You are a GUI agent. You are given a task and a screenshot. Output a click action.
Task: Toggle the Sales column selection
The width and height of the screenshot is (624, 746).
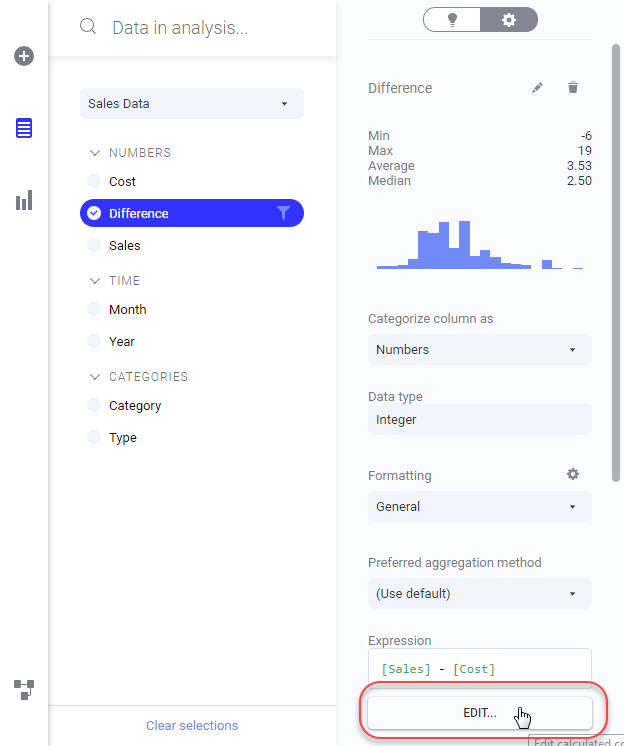click(x=94, y=245)
